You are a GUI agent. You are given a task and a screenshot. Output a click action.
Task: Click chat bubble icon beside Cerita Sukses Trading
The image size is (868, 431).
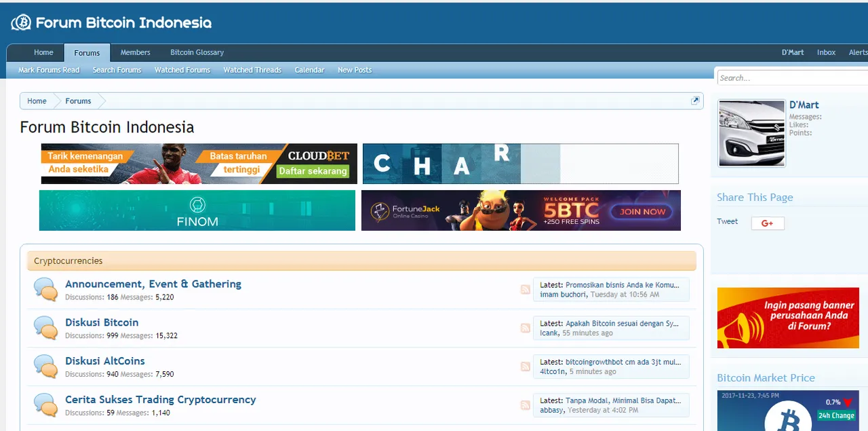tap(45, 405)
